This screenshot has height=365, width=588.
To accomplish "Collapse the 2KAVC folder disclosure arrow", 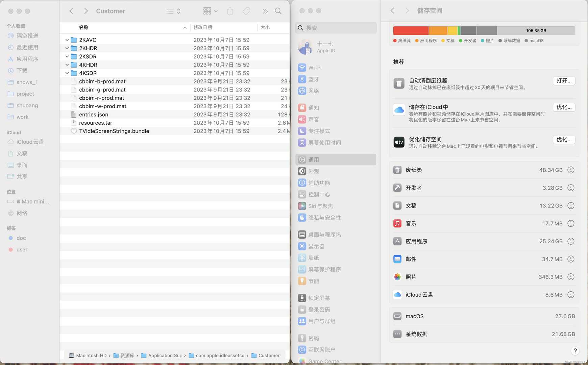I will pos(67,40).
